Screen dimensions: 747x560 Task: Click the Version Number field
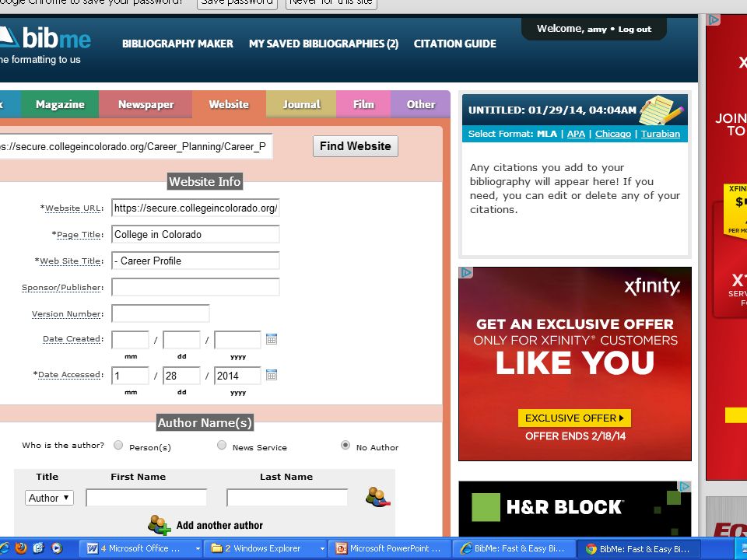[160, 313]
